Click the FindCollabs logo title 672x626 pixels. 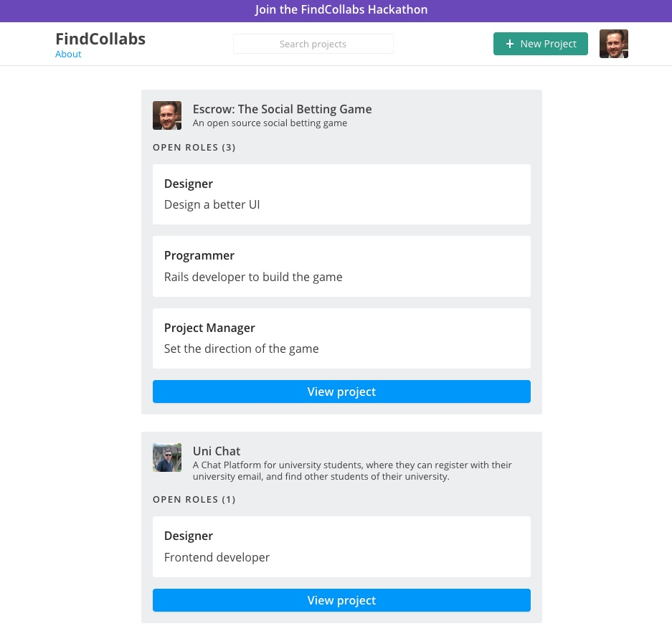click(x=100, y=39)
